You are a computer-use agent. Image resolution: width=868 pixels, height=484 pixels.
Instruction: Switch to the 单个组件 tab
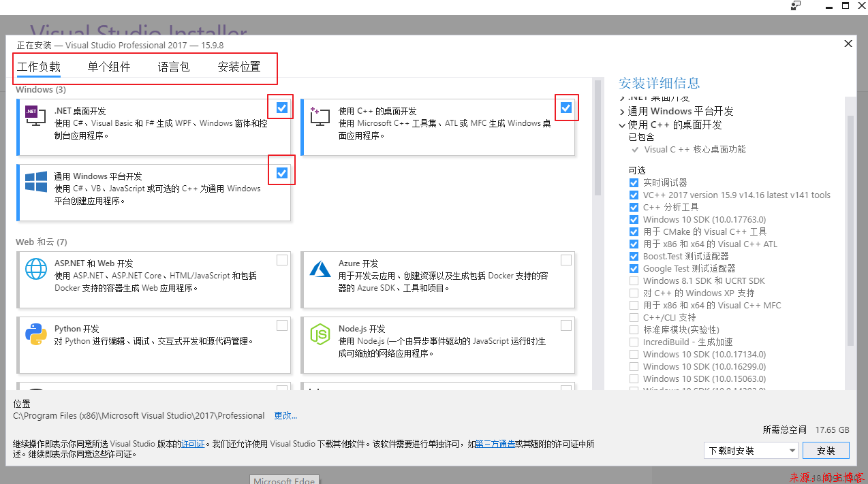(109, 67)
